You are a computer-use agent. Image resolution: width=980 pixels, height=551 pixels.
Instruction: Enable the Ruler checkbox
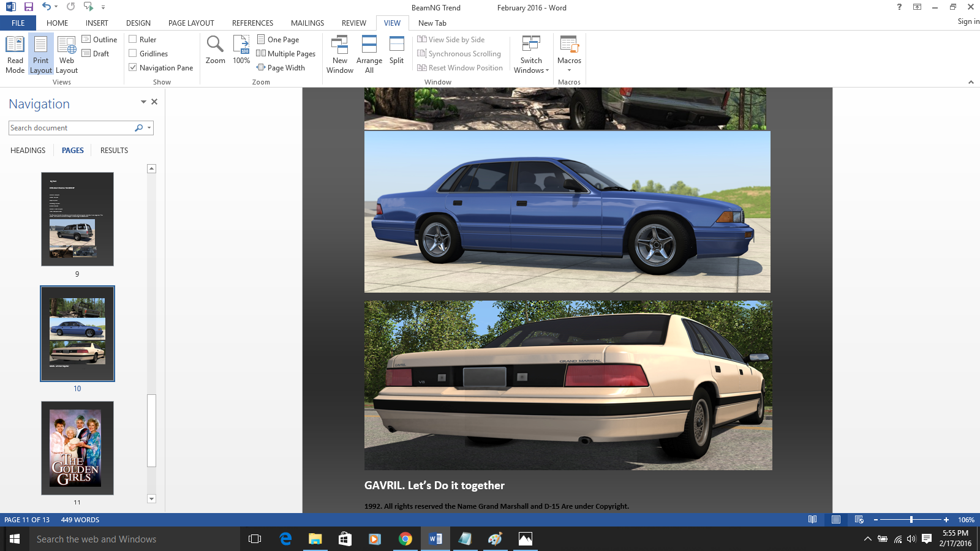pos(133,39)
